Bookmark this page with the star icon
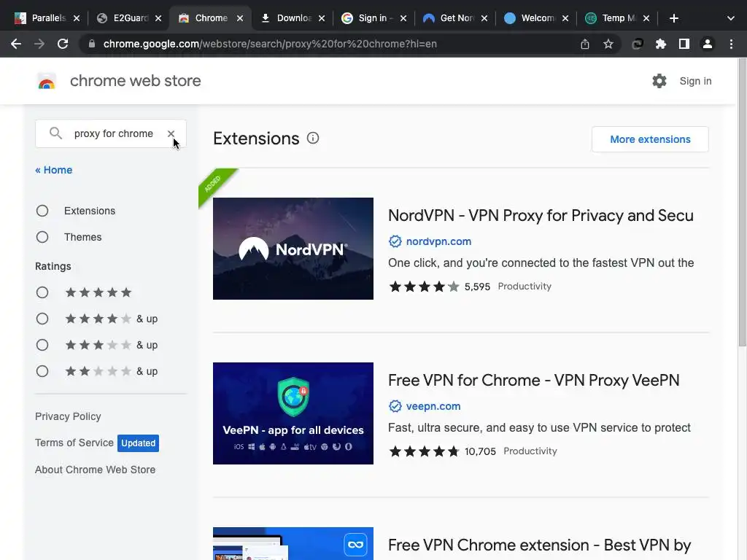Image resolution: width=747 pixels, height=560 pixels. click(x=608, y=44)
